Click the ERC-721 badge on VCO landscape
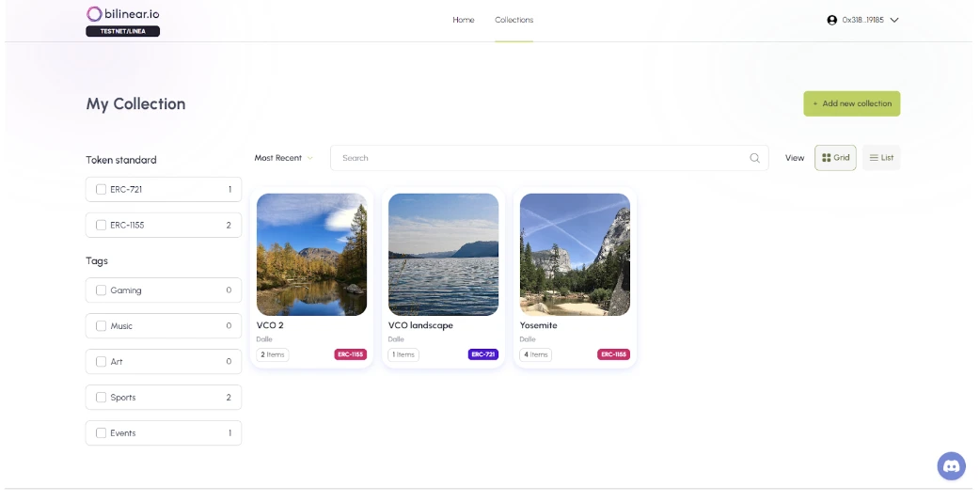The height and width of the screenshot is (502, 980). [x=483, y=354]
